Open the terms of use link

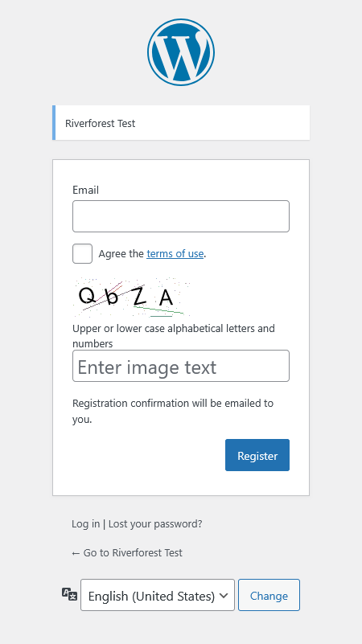pos(175,253)
